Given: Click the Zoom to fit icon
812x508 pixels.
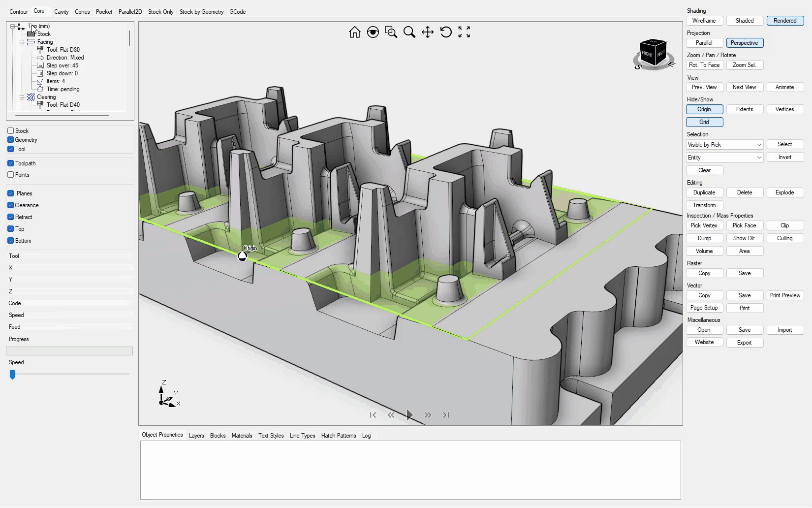Looking at the screenshot, I should pyautogui.click(x=464, y=32).
